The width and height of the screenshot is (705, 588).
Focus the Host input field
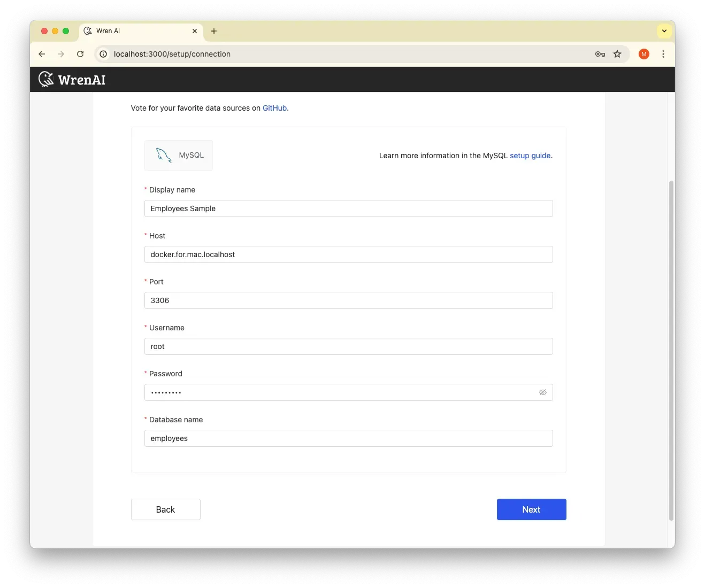[x=349, y=254]
